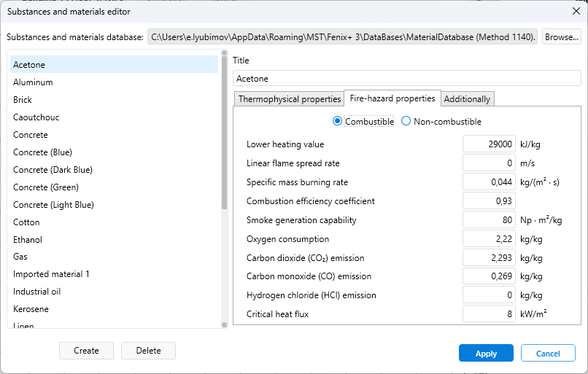
Task: Select Concrete (Blue) in the list
Action: (x=114, y=152)
